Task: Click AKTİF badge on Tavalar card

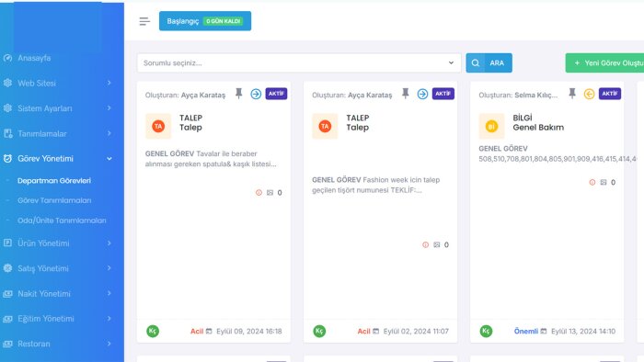Action: pos(276,94)
